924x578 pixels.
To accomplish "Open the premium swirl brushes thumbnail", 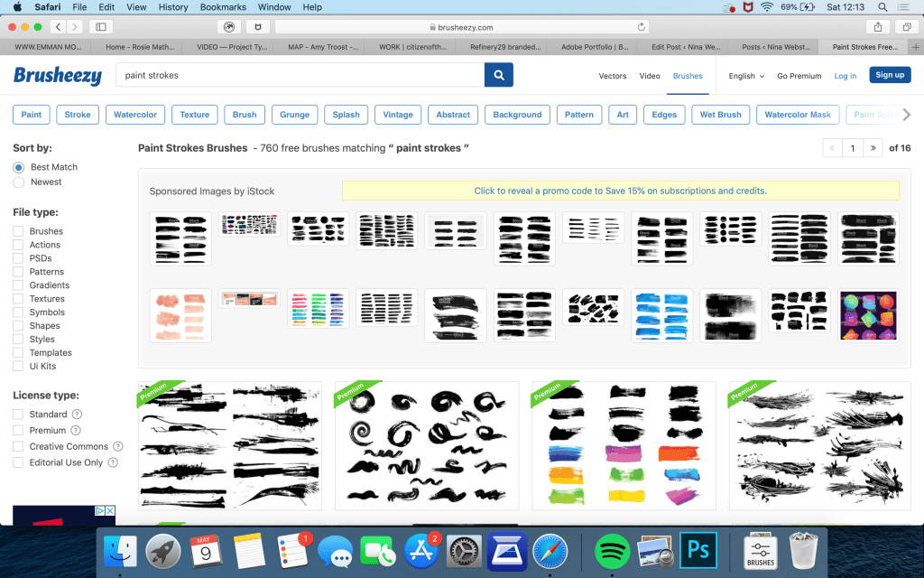I will coord(427,445).
